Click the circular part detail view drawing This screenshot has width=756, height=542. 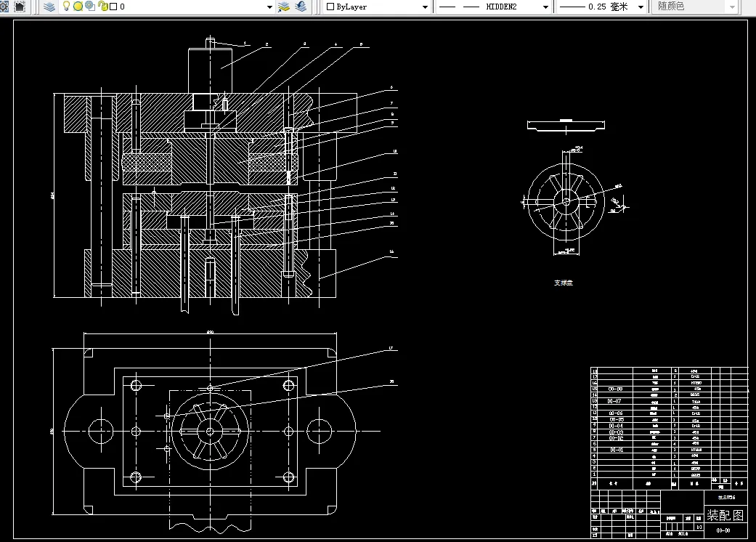pyautogui.click(x=566, y=201)
